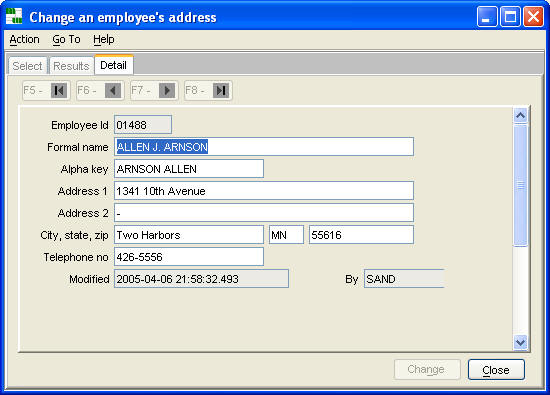
Task: Click the city field Two Harbors
Action: coord(189,235)
